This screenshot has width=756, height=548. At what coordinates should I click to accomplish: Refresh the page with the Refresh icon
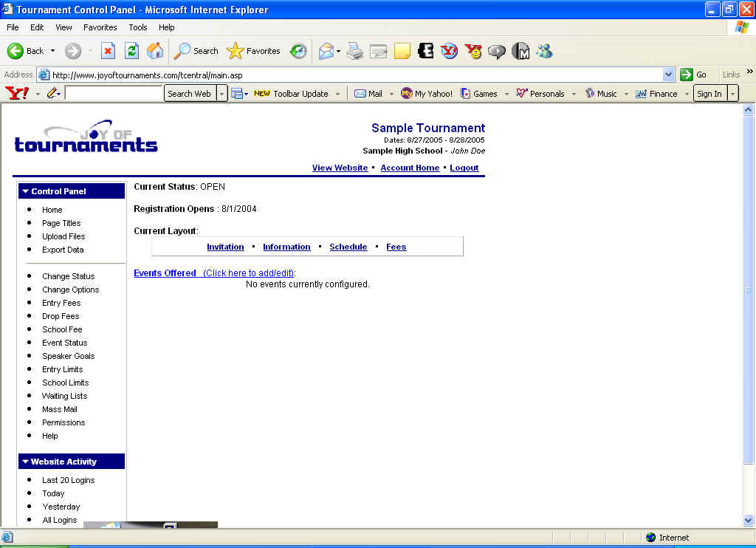coord(131,51)
